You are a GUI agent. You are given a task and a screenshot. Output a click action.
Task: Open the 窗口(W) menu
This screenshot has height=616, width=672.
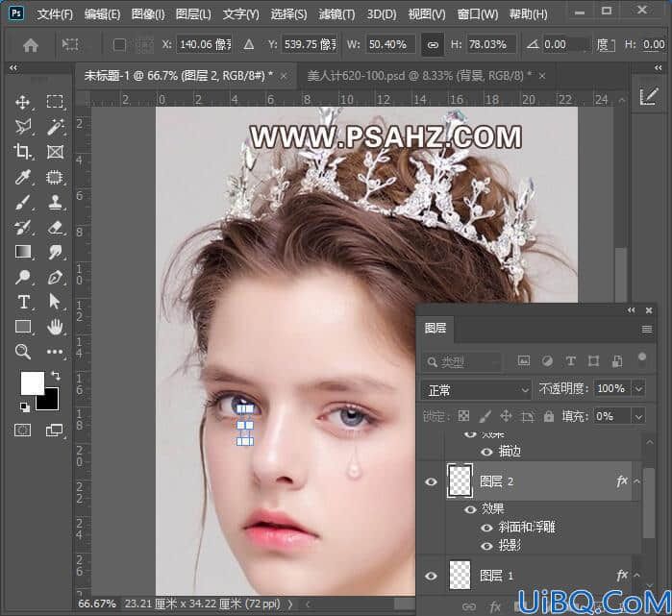pos(478,14)
